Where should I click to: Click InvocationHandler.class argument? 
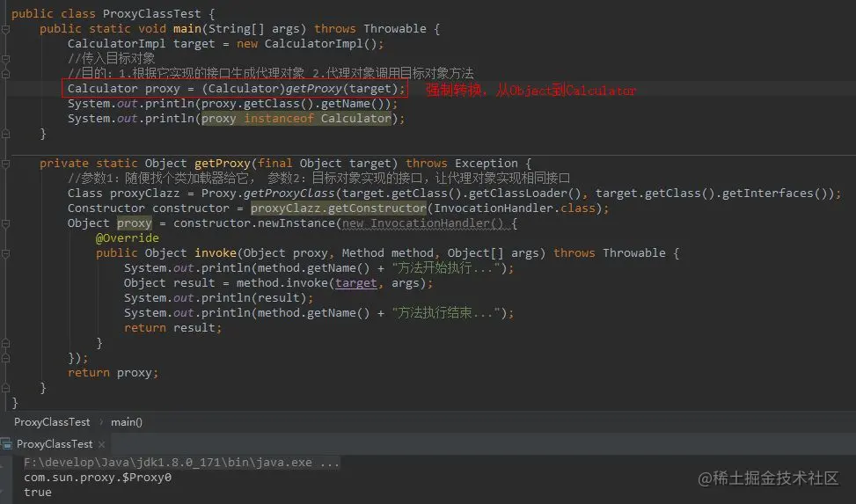coord(515,208)
